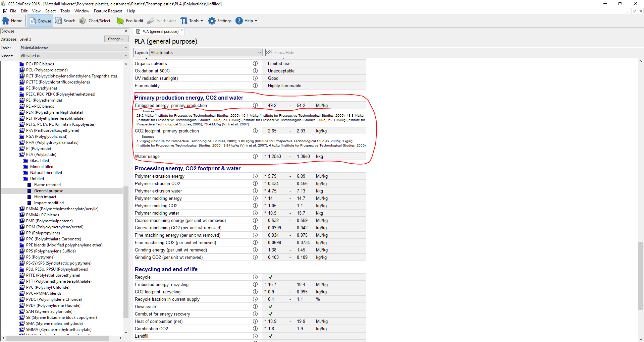This screenshot has width=644, height=342.
Task: Select High impact in the tree
Action: pyautogui.click(x=45, y=197)
